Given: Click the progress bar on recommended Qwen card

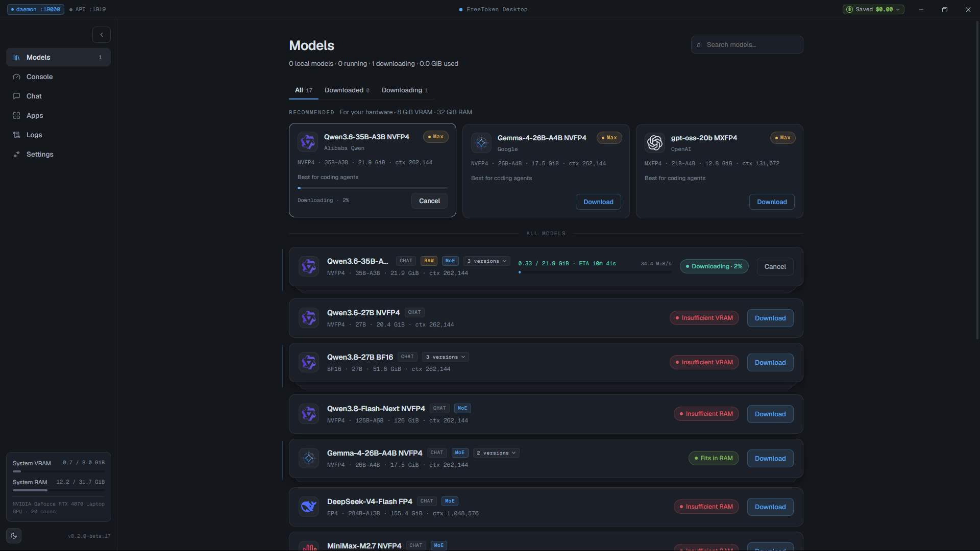Looking at the screenshot, I should tap(373, 188).
